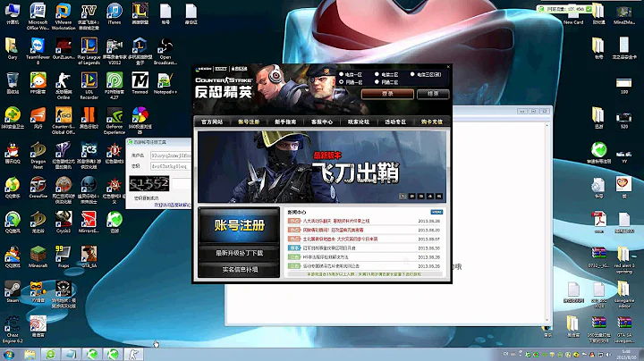Select the 电信三区 server radio button

[x=412, y=75]
